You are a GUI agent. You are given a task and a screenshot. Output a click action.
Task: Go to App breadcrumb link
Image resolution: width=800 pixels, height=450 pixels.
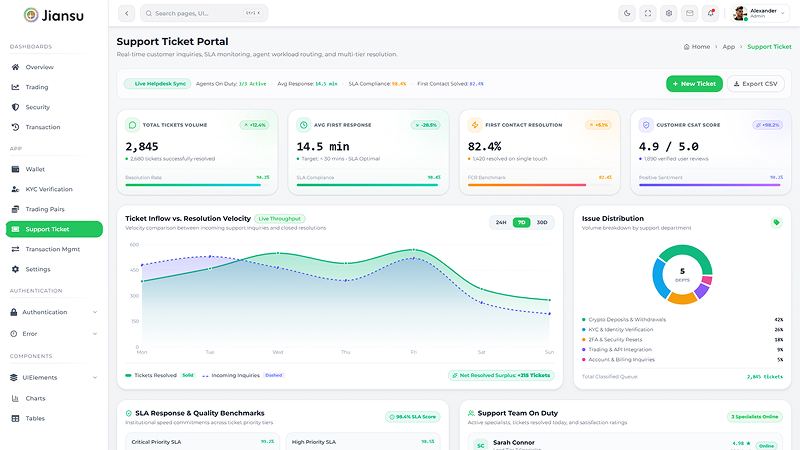pos(729,46)
